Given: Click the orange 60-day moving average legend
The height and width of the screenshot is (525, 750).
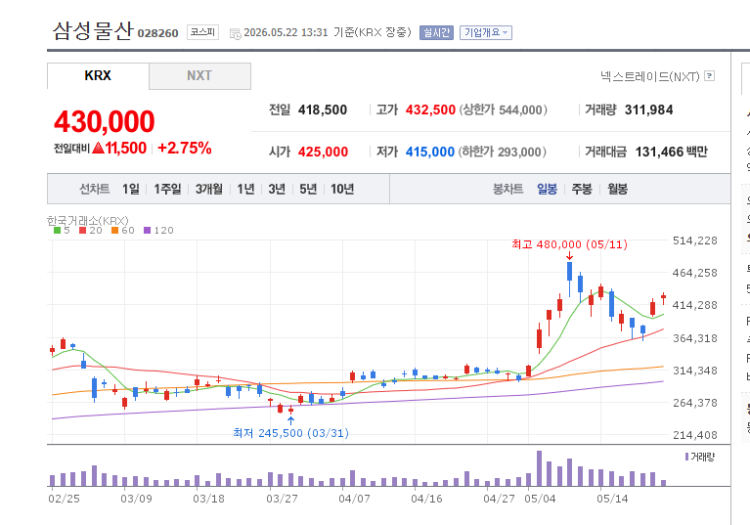Looking at the screenshot, I should pyautogui.click(x=123, y=230).
